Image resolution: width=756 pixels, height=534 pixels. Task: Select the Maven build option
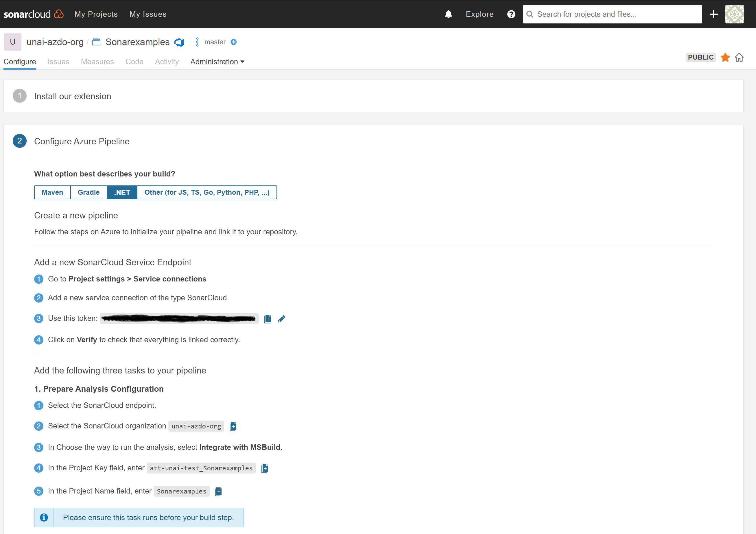52,192
